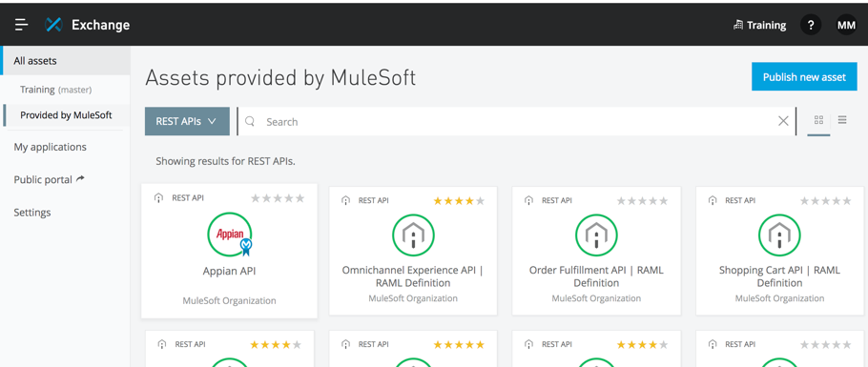Open the help question mark icon

(811, 25)
